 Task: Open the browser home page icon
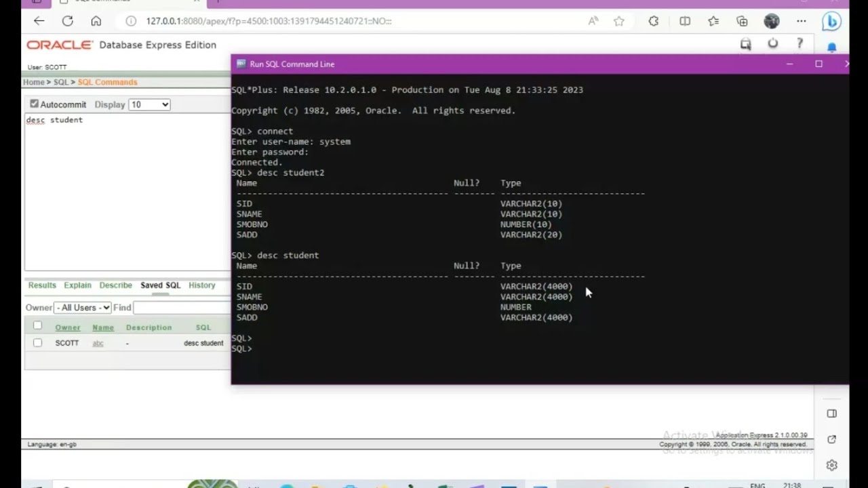[x=96, y=21]
